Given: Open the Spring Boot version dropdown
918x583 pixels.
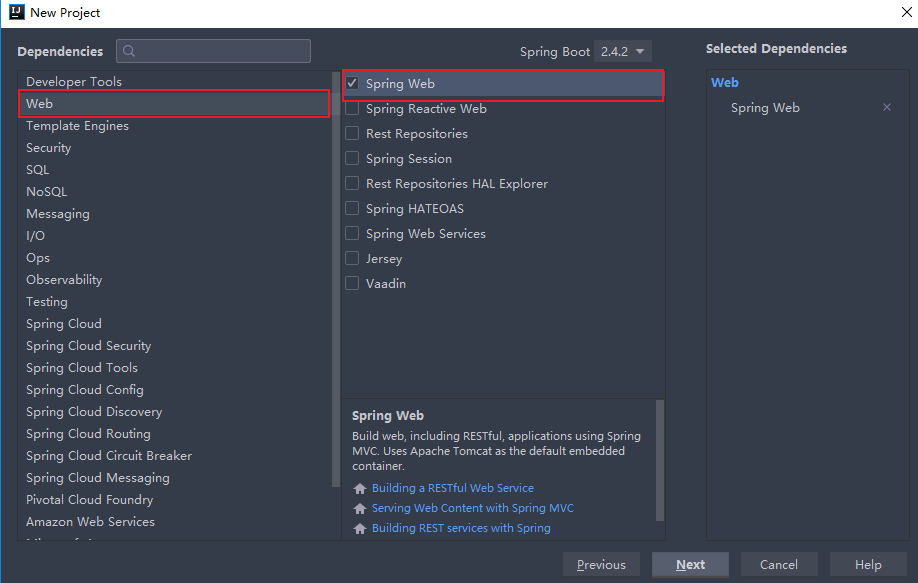Looking at the screenshot, I should (623, 51).
